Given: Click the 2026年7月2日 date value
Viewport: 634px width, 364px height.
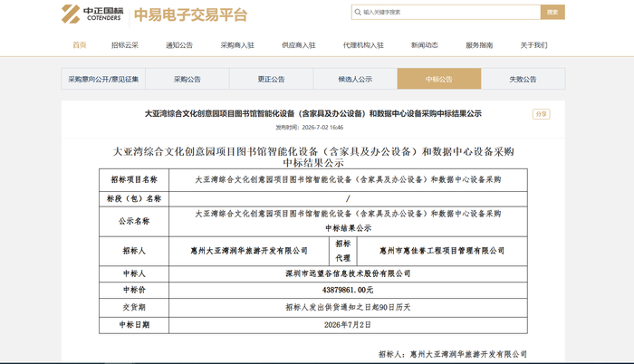Looking at the screenshot, I should coord(348,325).
